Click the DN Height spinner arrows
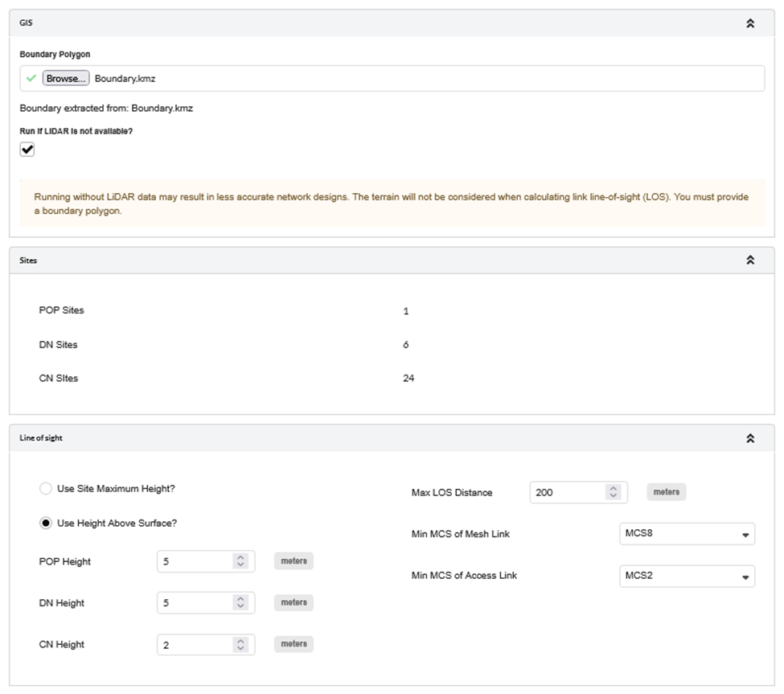 pos(240,603)
